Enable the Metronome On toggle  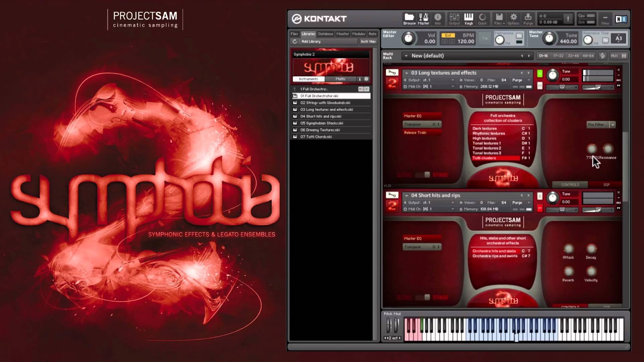point(519,36)
